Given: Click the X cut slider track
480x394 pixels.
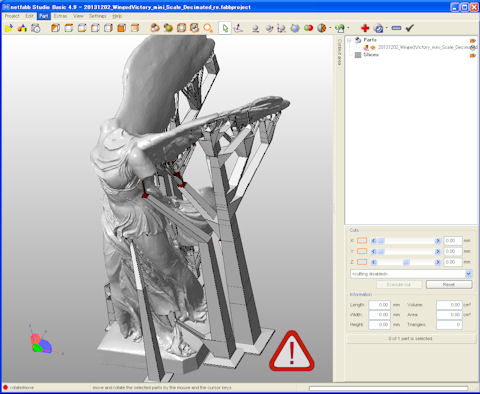Looking at the screenshot, I should pyautogui.click(x=406, y=241).
